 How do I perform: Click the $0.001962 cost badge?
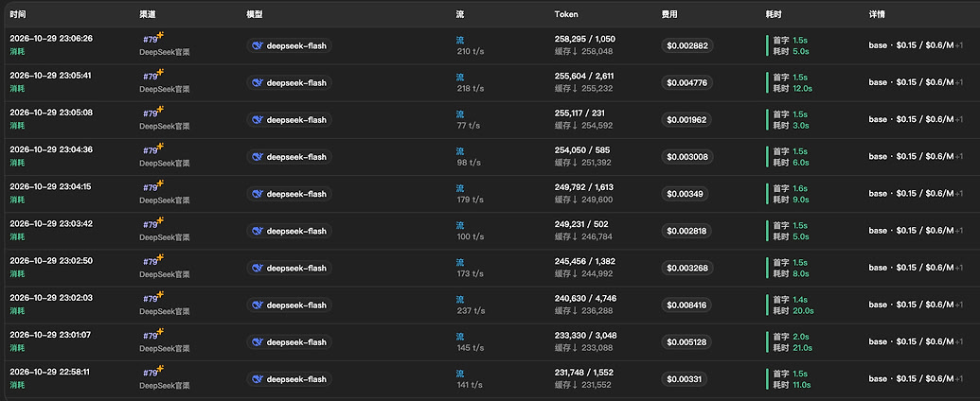point(686,120)
